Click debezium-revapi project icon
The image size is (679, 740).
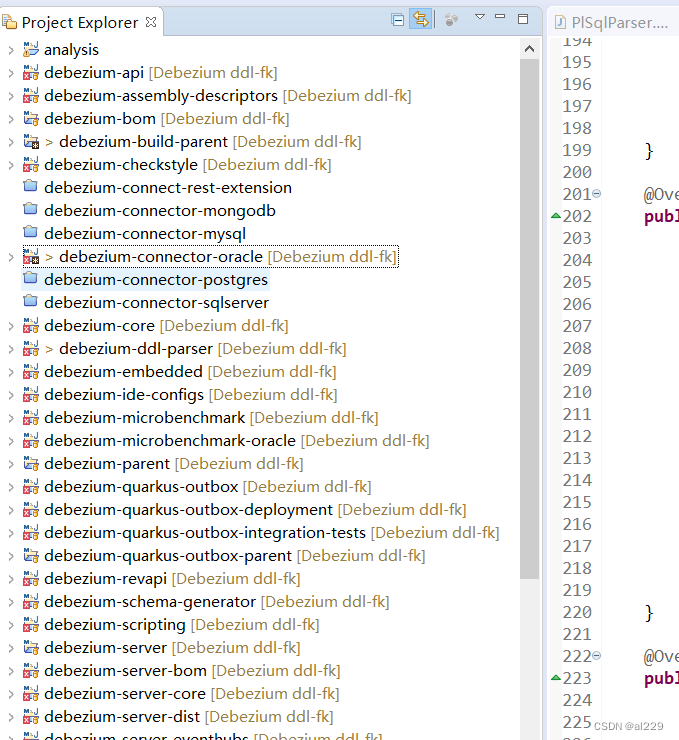pyautogui.click(x=31, y=578)
